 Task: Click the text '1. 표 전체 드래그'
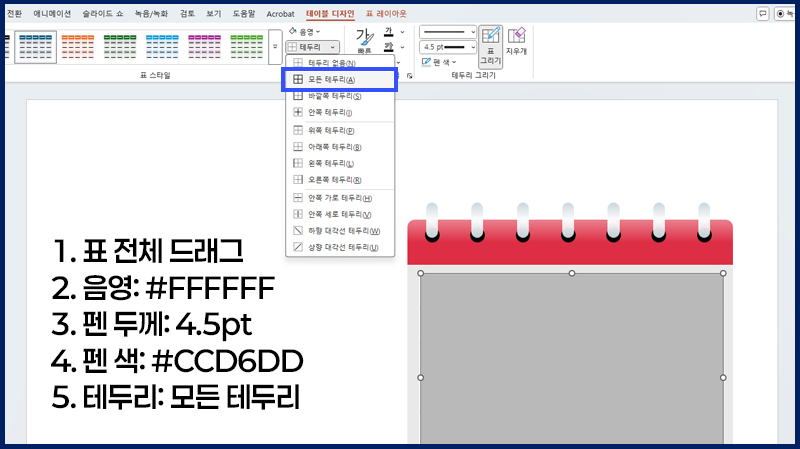[148, 251]
